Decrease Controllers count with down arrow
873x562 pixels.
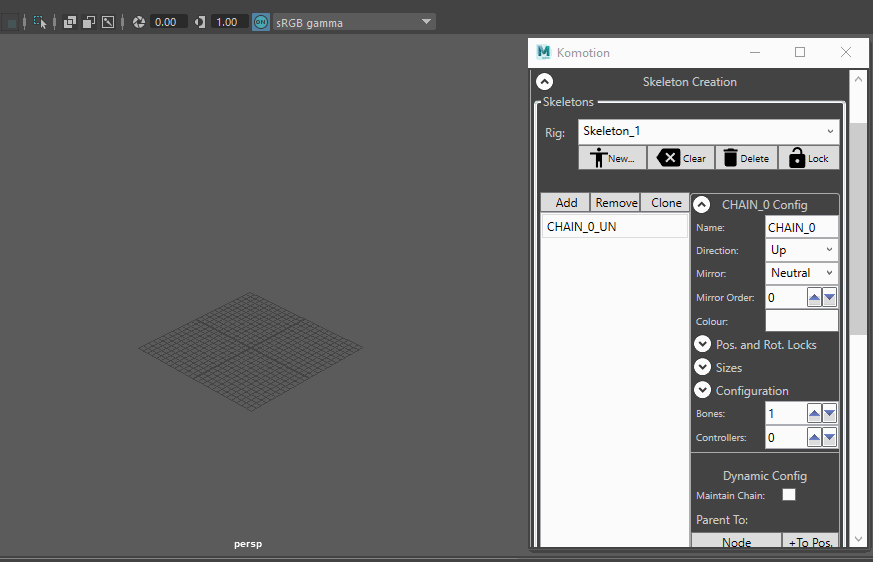click(830, 437)
